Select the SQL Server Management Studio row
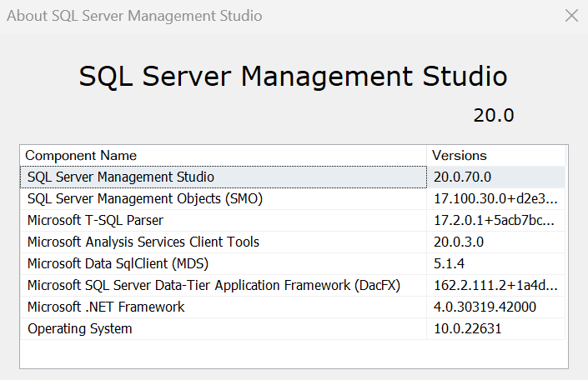588x380 pixels. [x=121, y=177]
